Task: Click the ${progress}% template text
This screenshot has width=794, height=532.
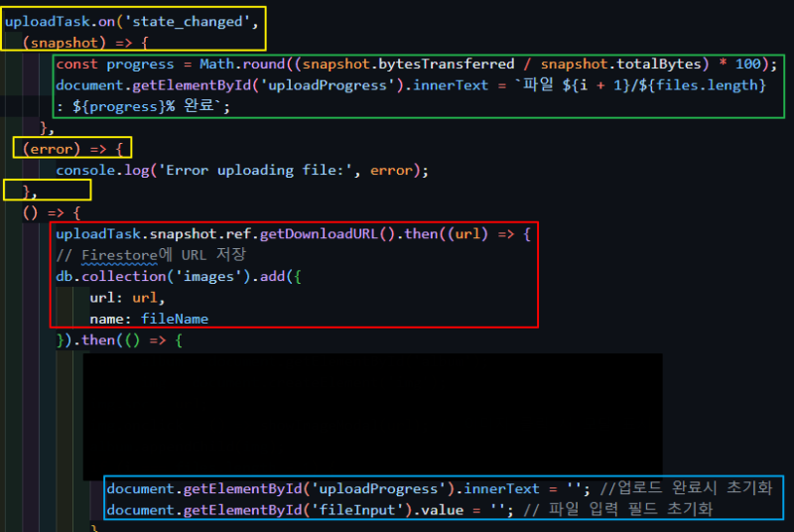Action: pos(123,107)
